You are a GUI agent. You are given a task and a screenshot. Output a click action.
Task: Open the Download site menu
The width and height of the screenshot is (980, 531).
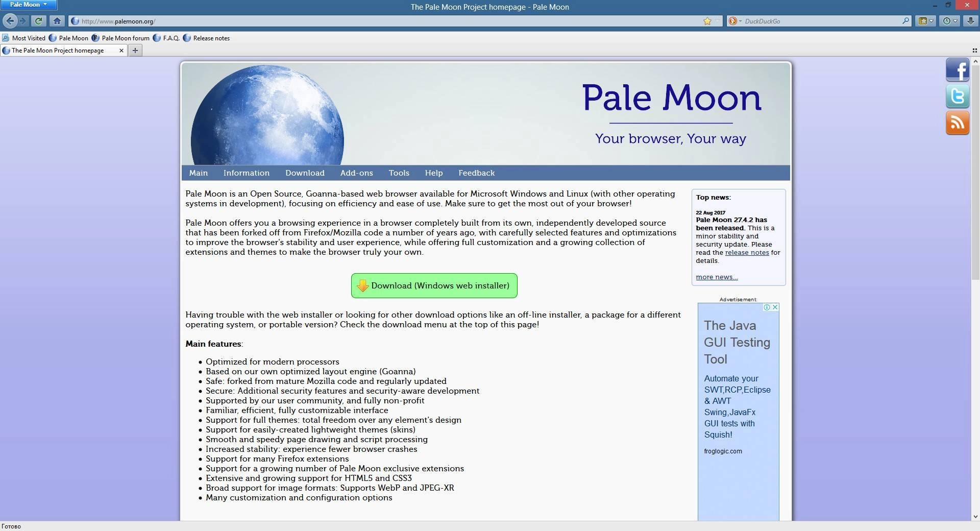305,173
